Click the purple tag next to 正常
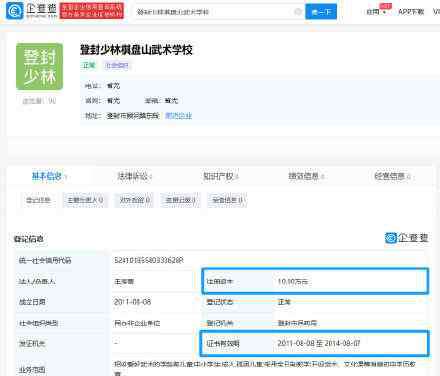This screenshot has width=440, height=376. click(117, 65)
